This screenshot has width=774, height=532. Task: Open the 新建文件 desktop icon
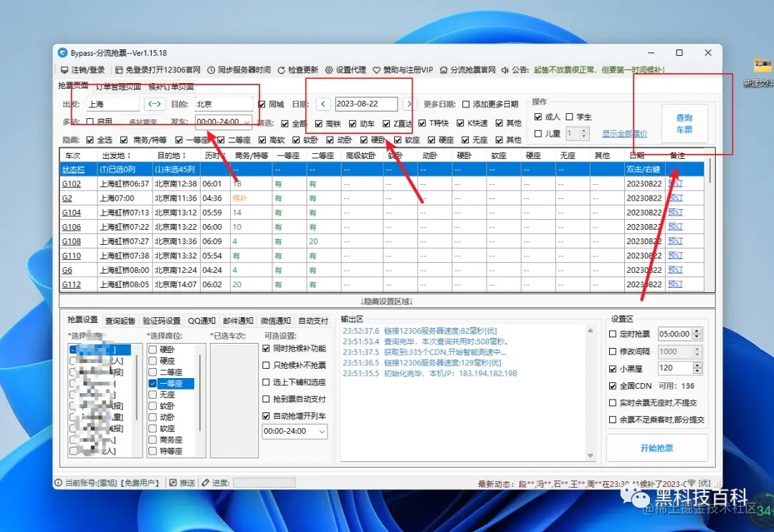pos(762,73)
